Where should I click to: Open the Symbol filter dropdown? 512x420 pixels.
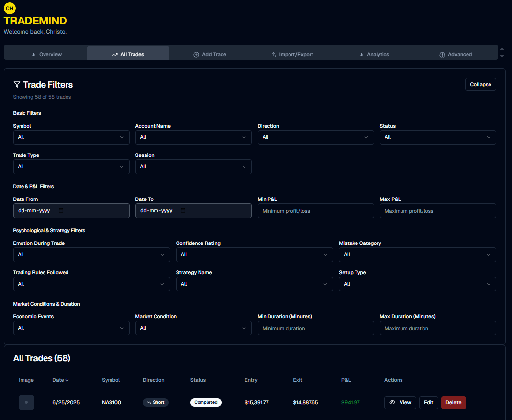tap(71, 137)
